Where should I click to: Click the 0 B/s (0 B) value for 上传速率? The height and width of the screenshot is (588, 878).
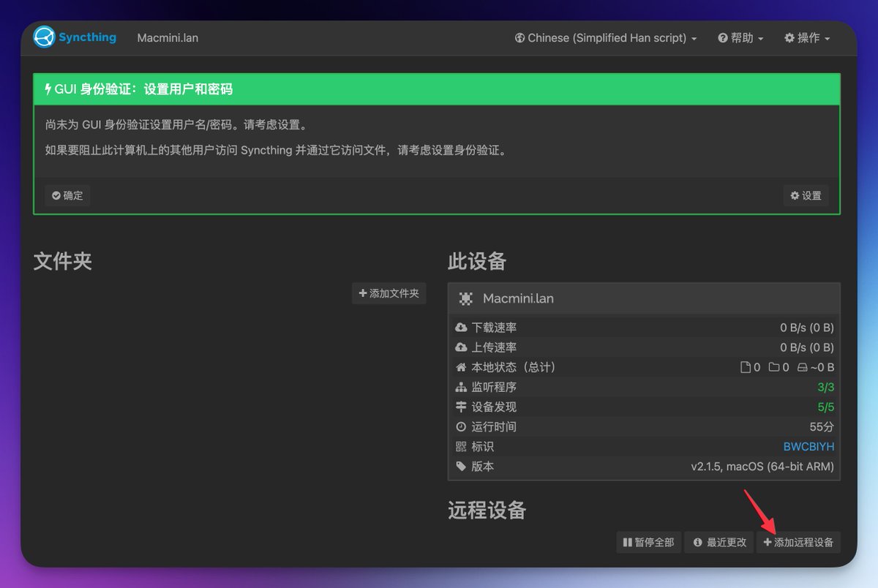click(x=807, y=347)
